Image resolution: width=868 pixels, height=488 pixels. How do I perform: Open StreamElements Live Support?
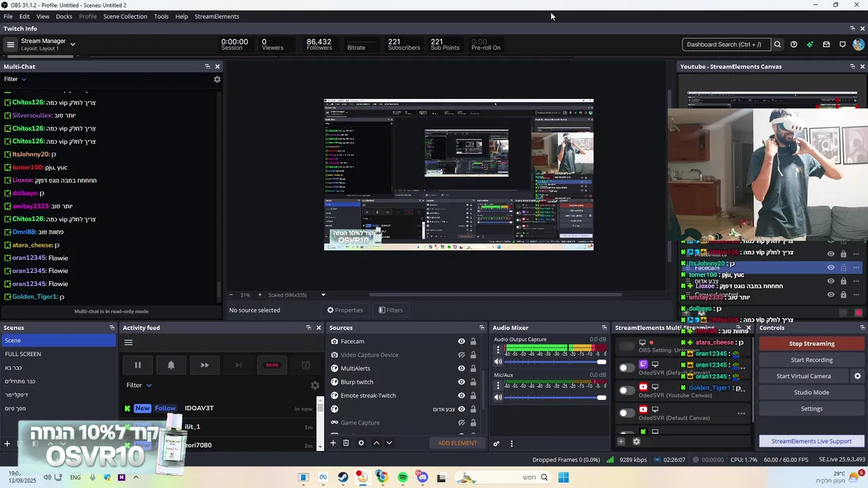[x=811, y=441]
